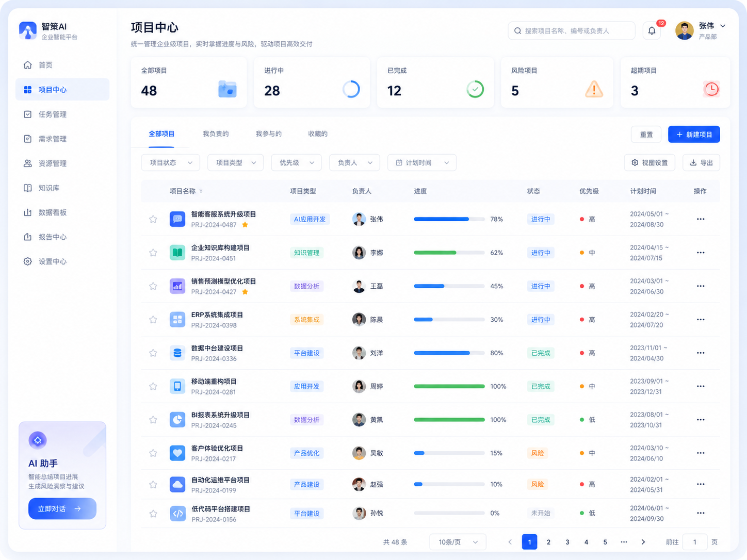Click the 销售预测模型优化项目 chart icon
The width and height of the screenshot is (747, 560).
coord(177,286)
